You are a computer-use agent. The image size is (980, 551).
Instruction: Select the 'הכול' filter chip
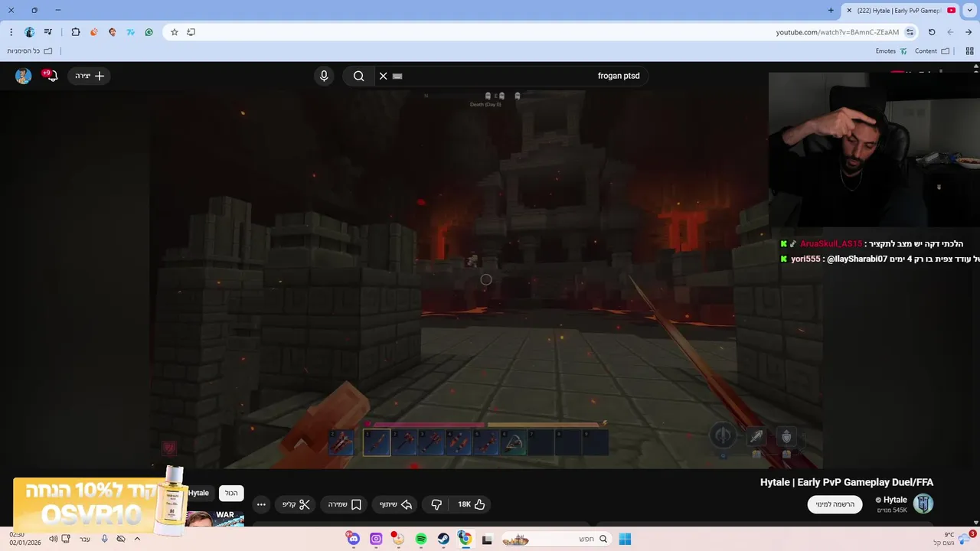231,493
